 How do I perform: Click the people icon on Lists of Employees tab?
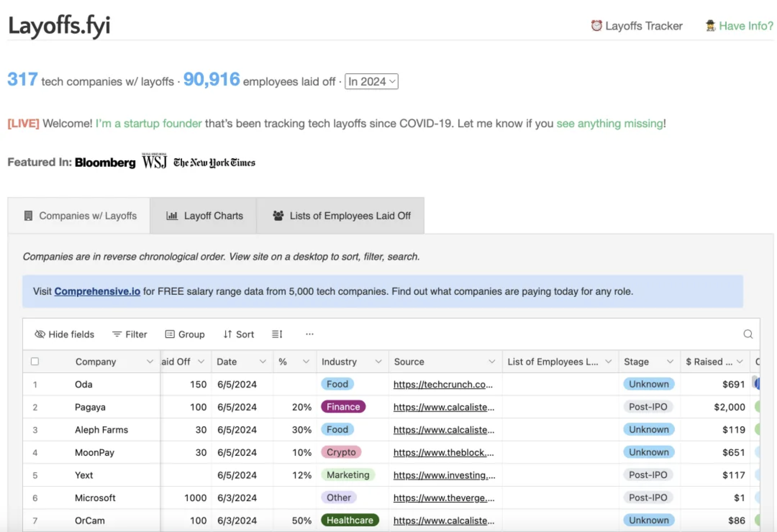(278, 216)
